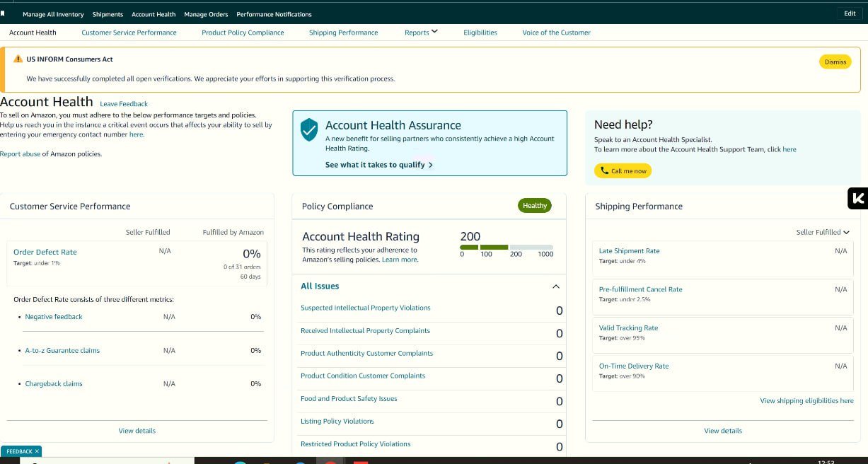Switch to Product Policy Compliance tab
868x464 pixels.
point(243,33)
